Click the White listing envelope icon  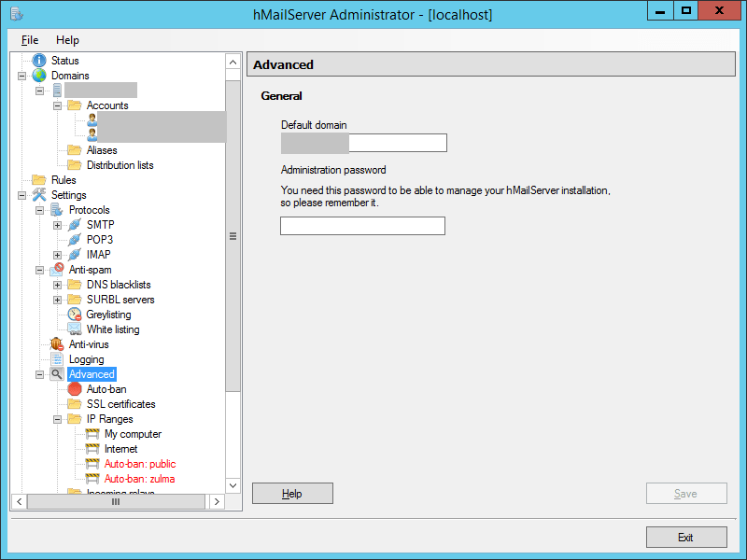point(75,329)
